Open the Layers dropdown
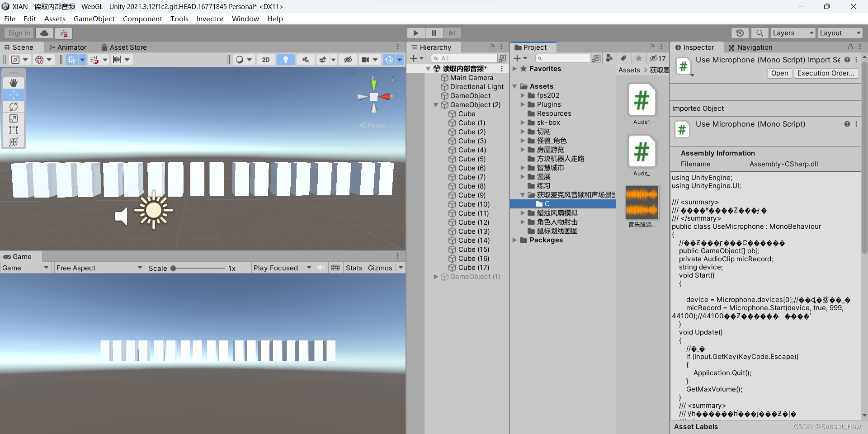 [x=792, y=33]
